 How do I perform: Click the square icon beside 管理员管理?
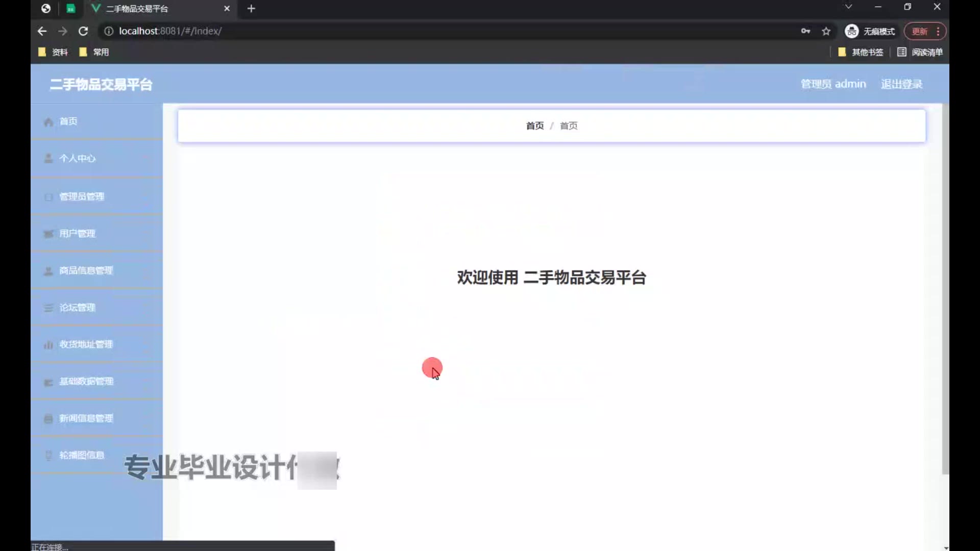coord(48,197)
